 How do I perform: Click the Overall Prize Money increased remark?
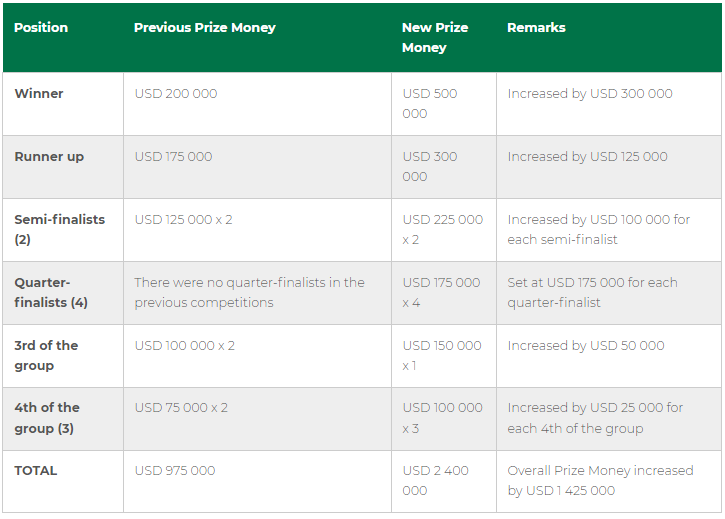point(600,481)
